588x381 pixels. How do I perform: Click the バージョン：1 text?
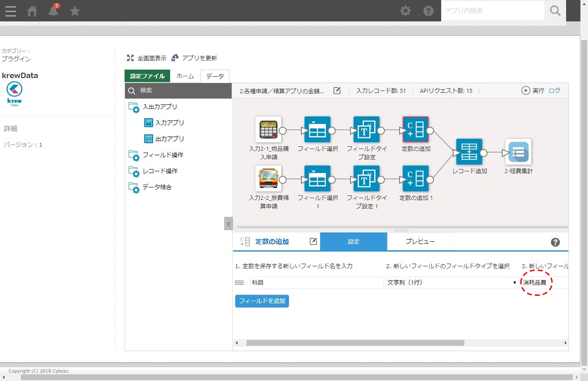pos(23,145)
